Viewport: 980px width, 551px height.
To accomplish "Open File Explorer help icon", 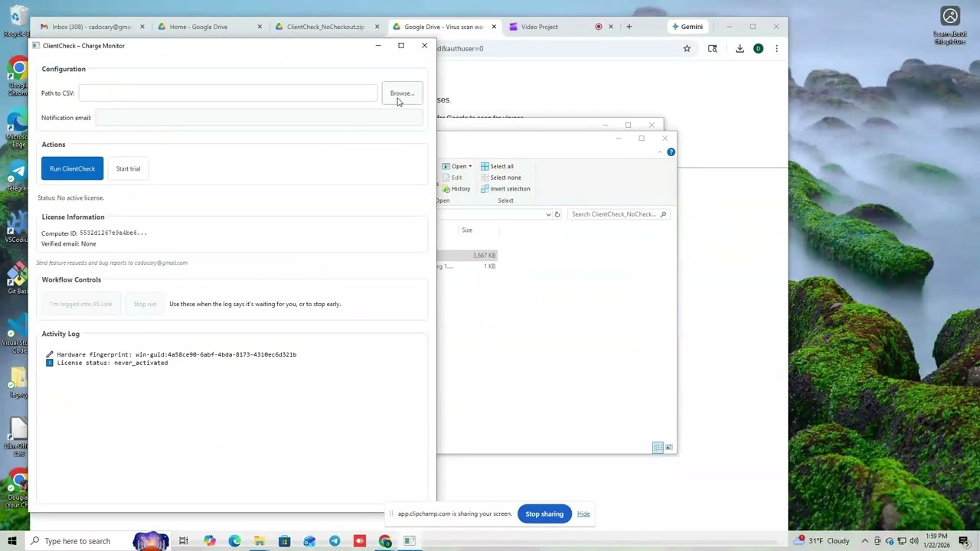I will (x=671, y=152).
